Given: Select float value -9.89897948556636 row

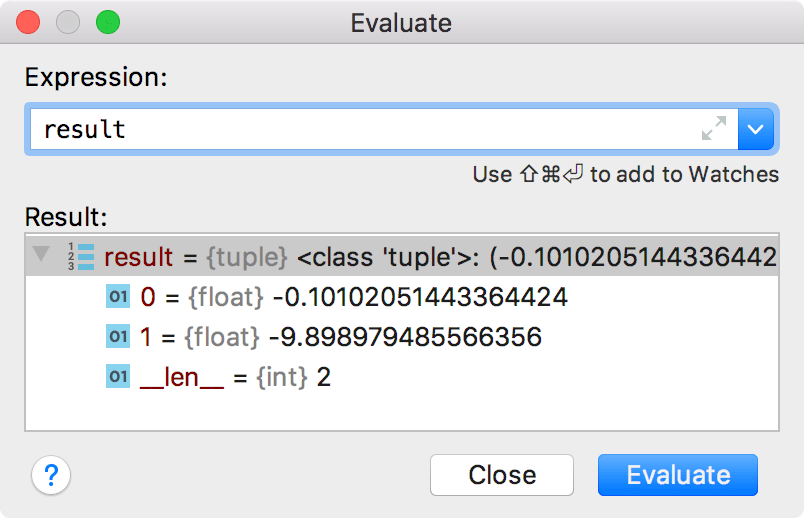Looking at the screenshot, I should pyautogui.click(x=402, y=336).
